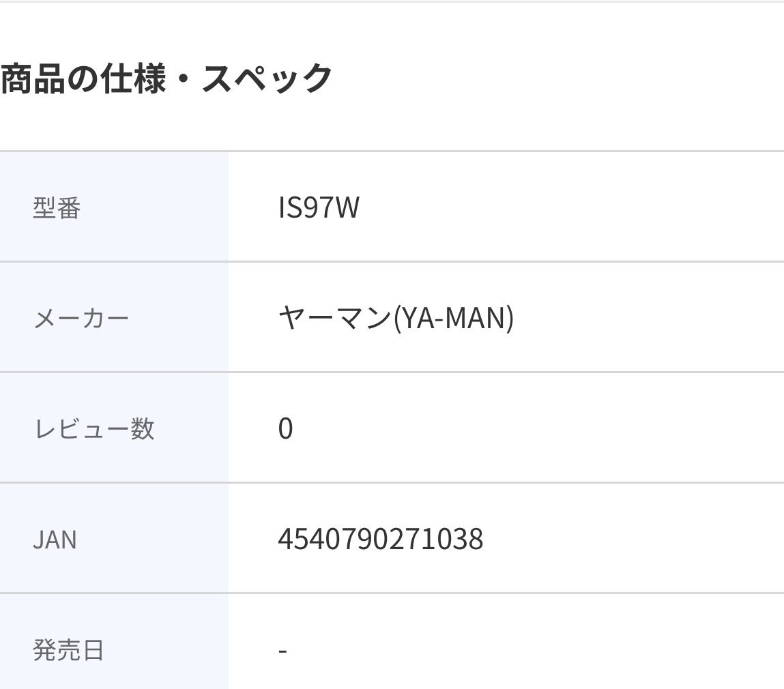The image size is (784, 689).
Task: Click the parenthesized YA-MAN text
Action: click(x=454, y=319)
